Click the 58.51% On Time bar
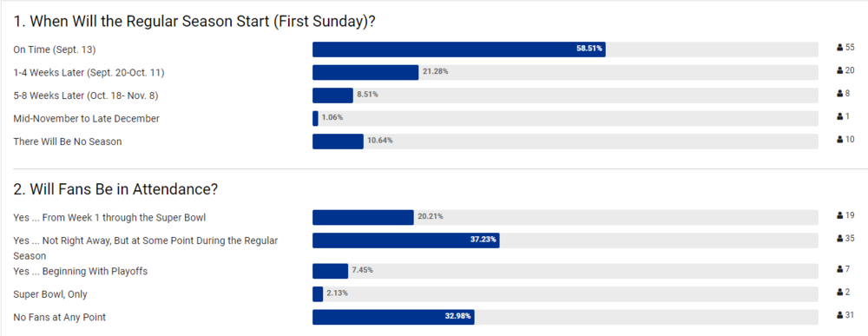 (x=459, y=49)
